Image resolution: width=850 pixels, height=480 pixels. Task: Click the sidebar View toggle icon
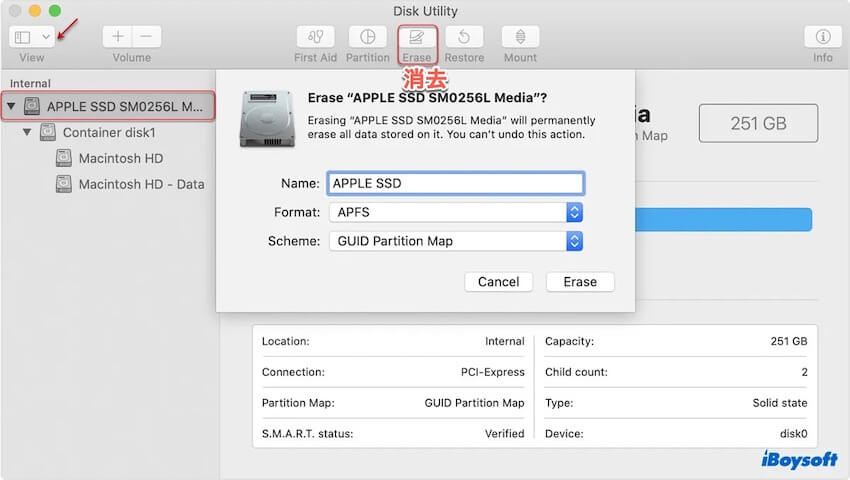[x=22, y=37]
